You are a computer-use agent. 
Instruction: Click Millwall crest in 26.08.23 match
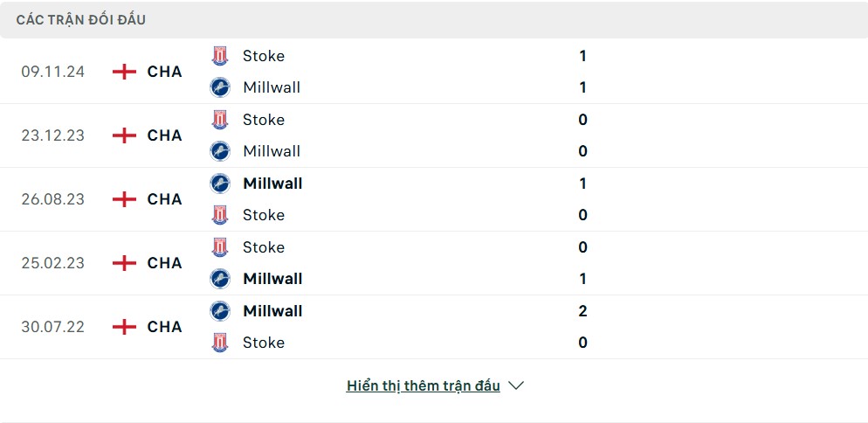point(220,184)
